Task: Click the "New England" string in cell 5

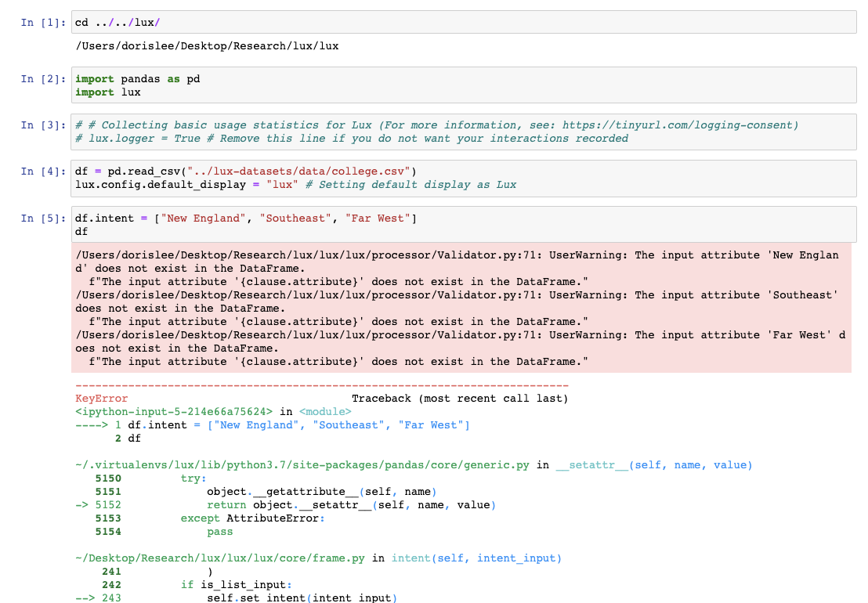Action: pos(203,218)
